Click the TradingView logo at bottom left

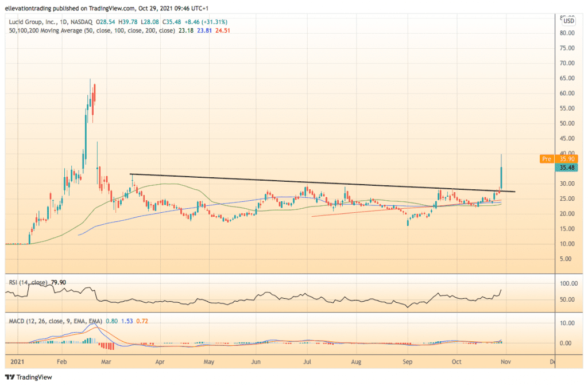[x=29, y=377]
